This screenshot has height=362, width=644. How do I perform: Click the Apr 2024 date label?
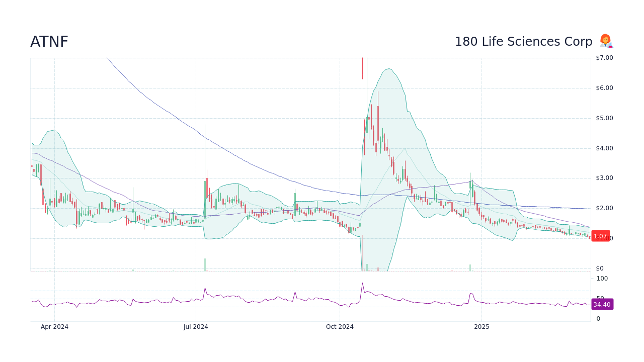point(54,327)
